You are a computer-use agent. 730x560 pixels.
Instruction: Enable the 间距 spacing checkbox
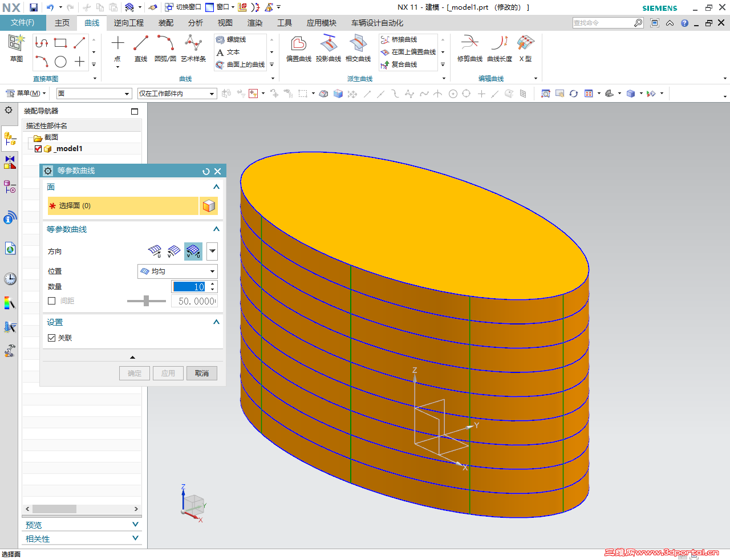click(52, 301)
